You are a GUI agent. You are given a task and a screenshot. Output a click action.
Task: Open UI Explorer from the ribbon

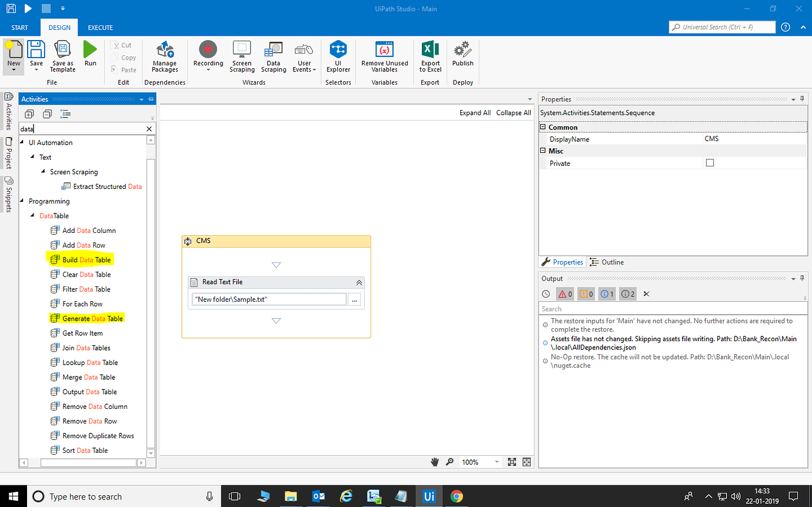click(x=338, y=49)
